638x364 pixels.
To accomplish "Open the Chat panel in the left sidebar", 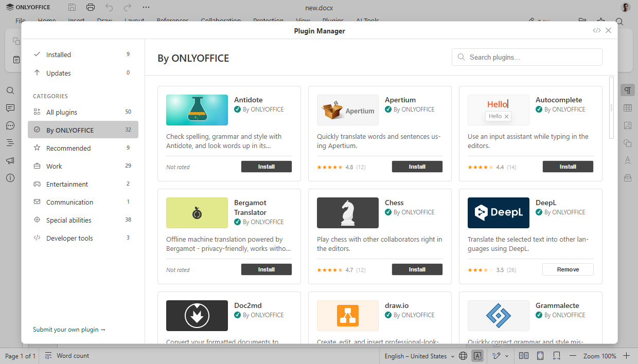I will 10,125.
